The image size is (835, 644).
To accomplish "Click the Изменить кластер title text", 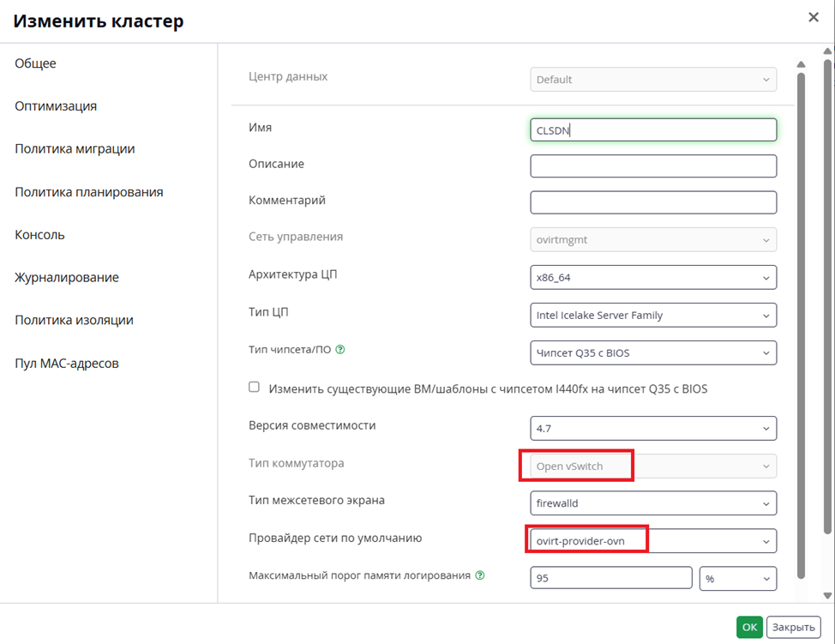I will click(x=99, y=21).
